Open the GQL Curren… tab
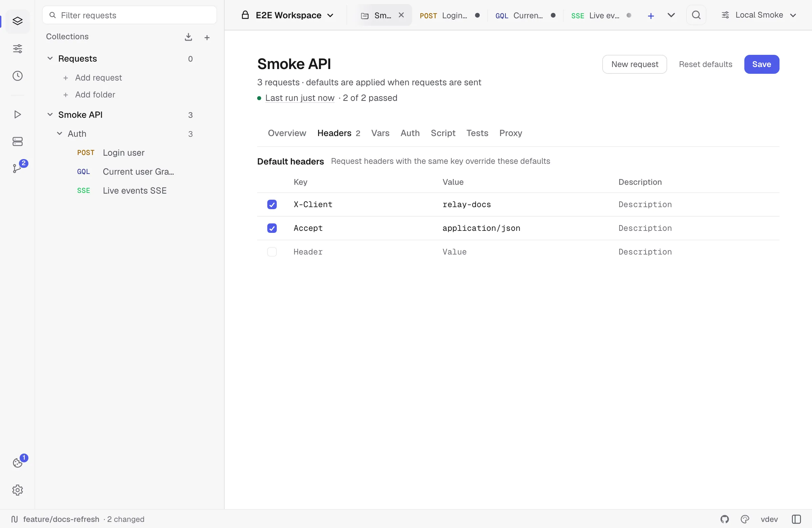The width and height of the screenshot is (812, 528). (525, 16)
